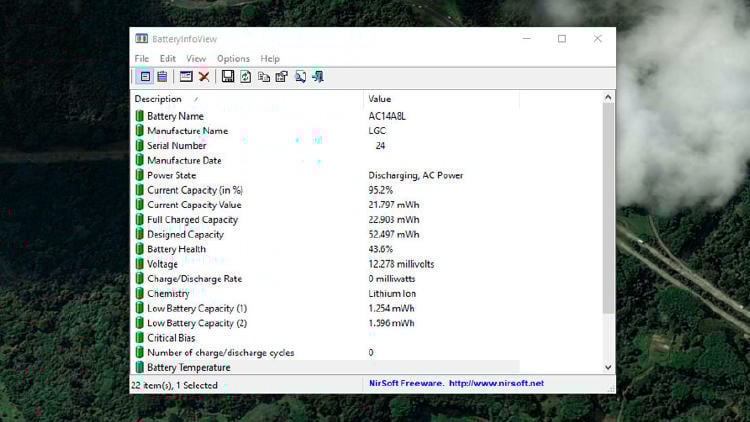The width and height of the screenshot is (750, 422).
Task: Click battery icon beside Serial Number
Action: [139, 145]
